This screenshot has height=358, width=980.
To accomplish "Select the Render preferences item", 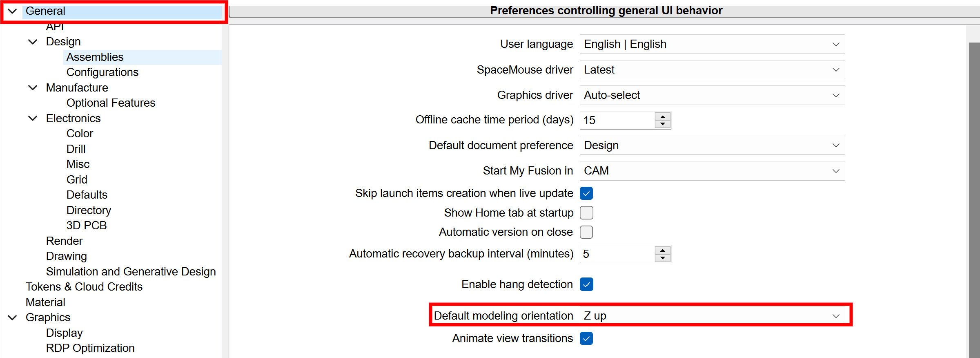I will (64, 241).
